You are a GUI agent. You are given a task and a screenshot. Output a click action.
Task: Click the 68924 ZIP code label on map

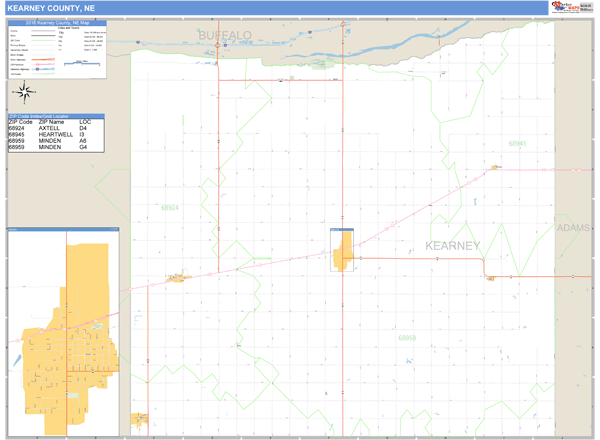[169, 208]
